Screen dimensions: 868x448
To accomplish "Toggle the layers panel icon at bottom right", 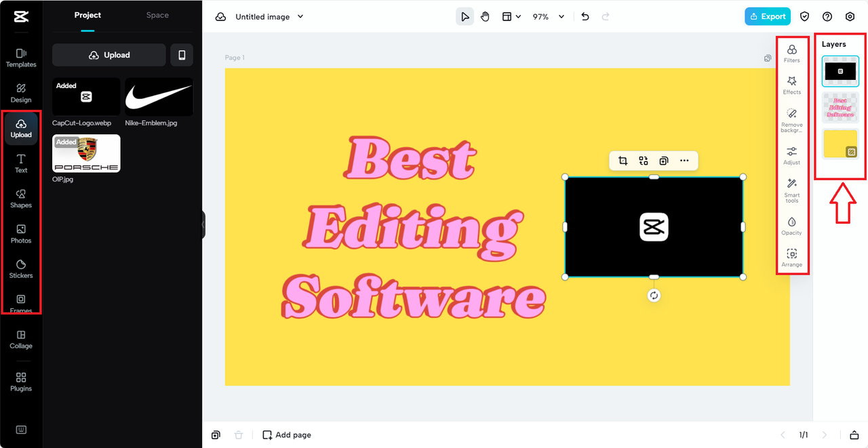I will pyautogui.click(x=854, y=435).
